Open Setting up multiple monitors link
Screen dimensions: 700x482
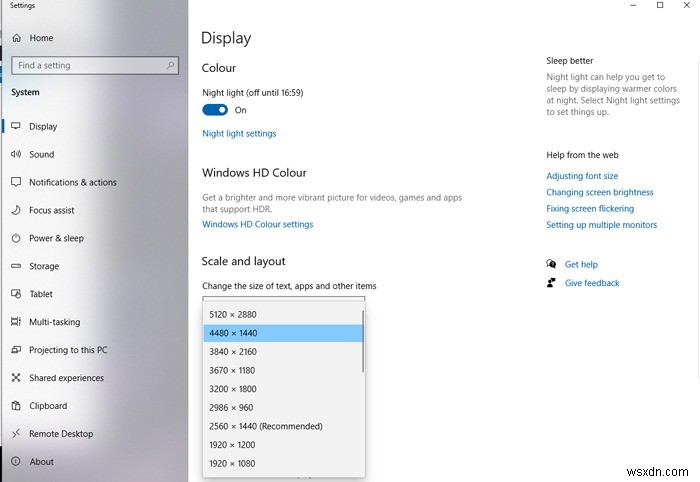(x=601, y=225)
